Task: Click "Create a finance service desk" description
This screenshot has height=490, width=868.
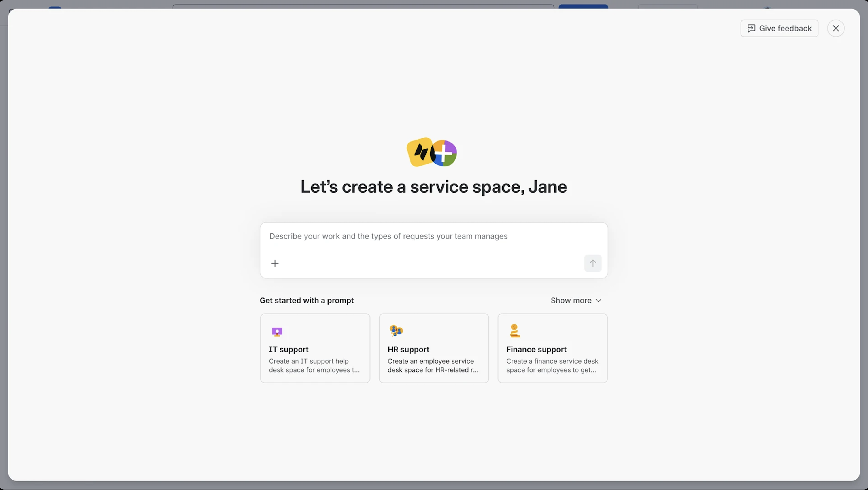Action: (x=552, y=365)
